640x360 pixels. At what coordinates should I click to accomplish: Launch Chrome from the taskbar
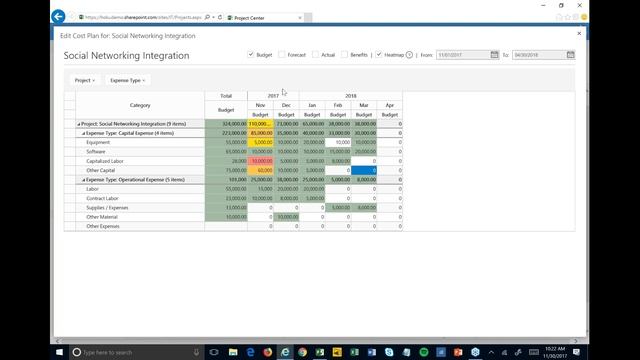point(302,352)
